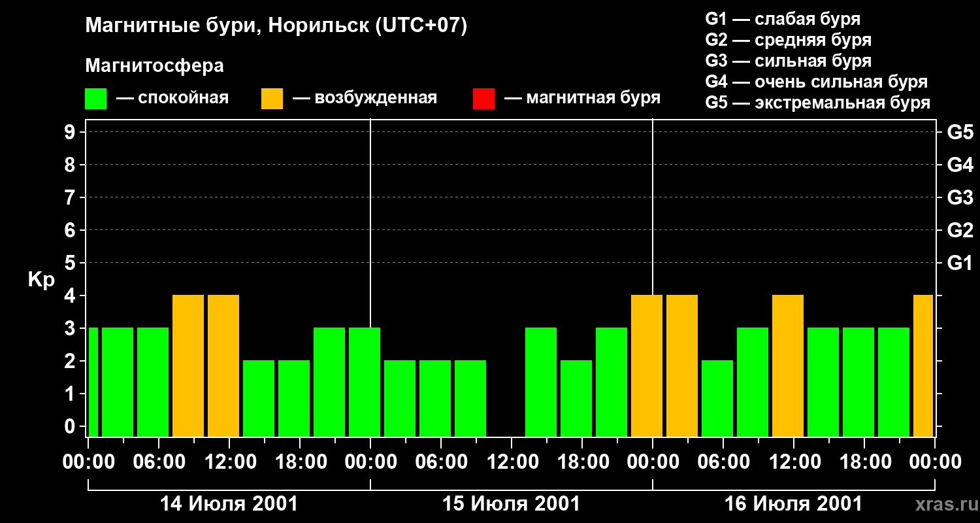This screenshot has height=523, width=980.
Task: Click the G2 label on right axis
Action: (x=960, y=231)
